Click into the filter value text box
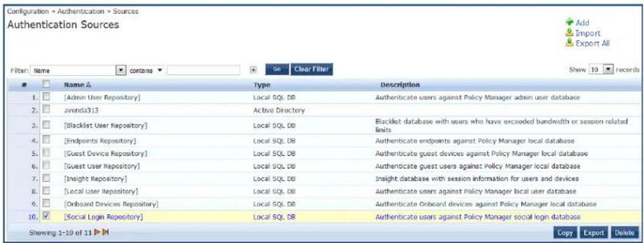This screenshot has height=243, width=644. pos(203,70)
